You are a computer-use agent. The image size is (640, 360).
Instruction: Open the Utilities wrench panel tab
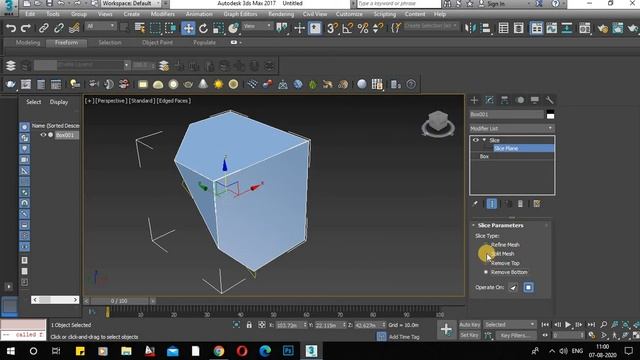pyautogui.click(x=549, y=100)
